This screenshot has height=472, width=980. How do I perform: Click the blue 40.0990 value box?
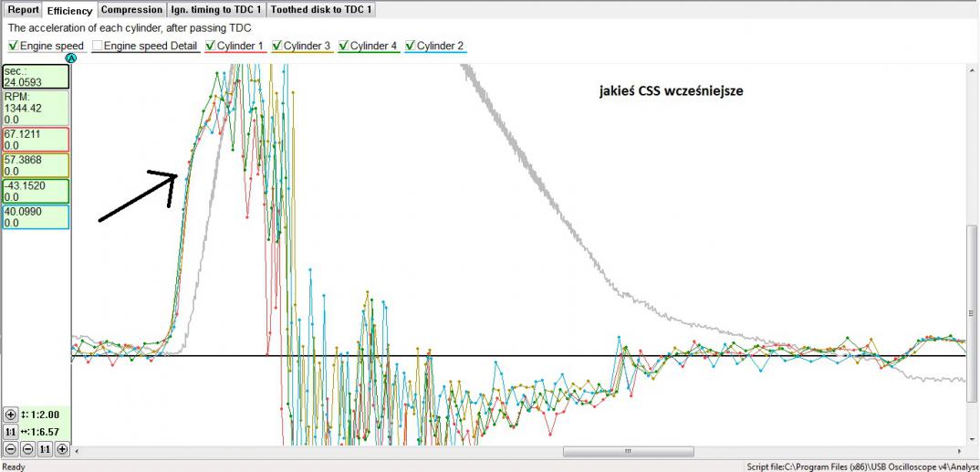tap(36, 217)
